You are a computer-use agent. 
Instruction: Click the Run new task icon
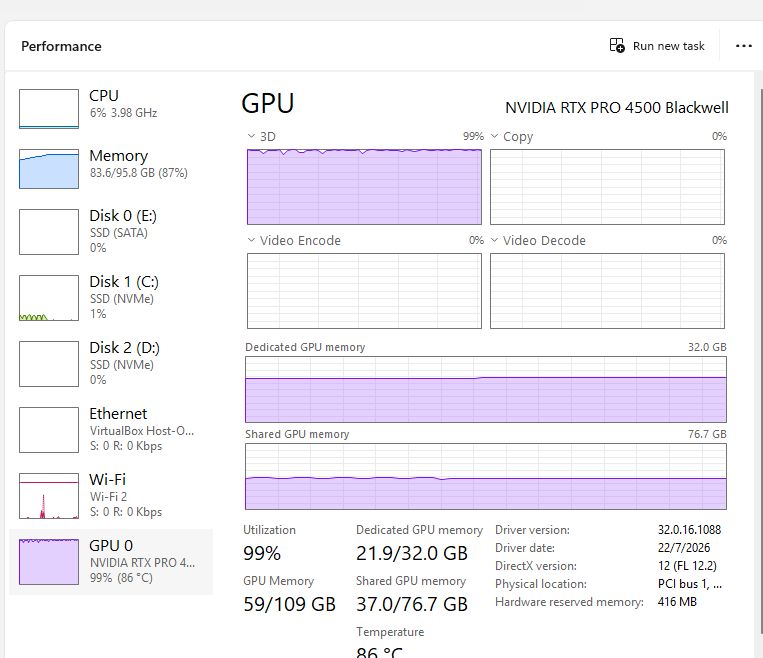(617, 46)
